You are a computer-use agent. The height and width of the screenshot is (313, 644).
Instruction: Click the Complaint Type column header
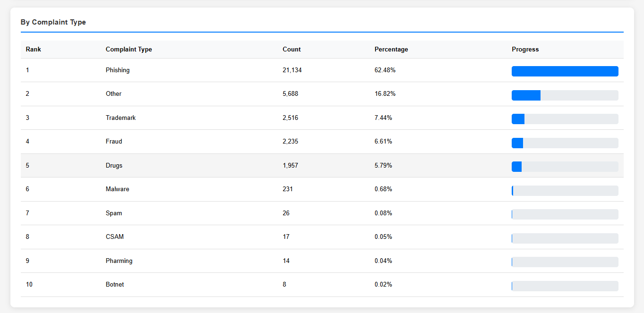(129, 50)
